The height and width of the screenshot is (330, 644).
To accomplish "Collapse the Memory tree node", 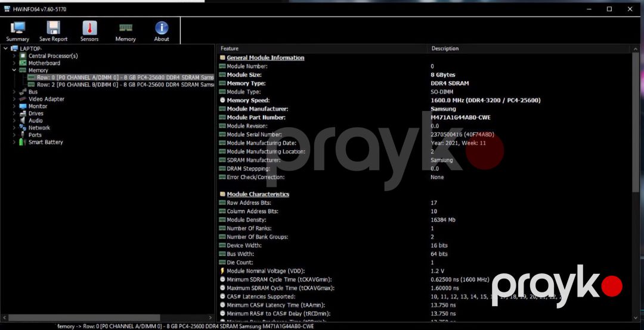I will (14, 70).
